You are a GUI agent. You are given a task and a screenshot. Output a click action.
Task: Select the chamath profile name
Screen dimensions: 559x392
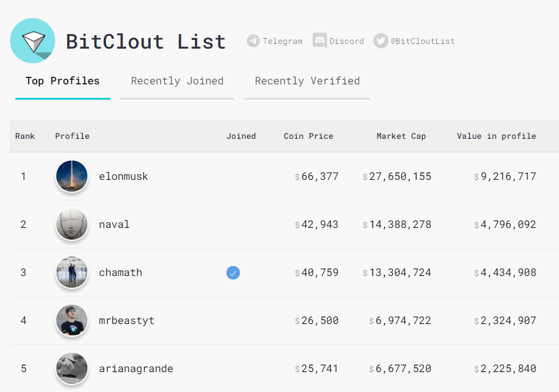[120, 272]
